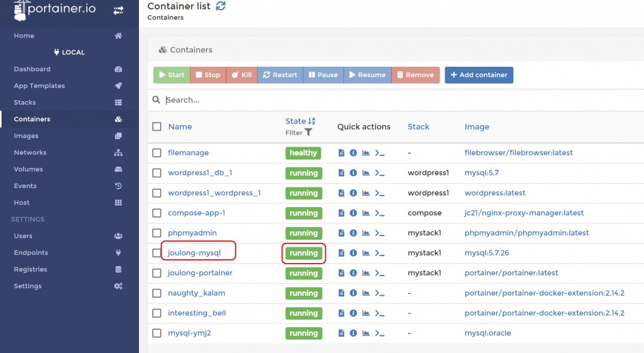Check the mysql-ymj2 checkbox

coord(157,333)
